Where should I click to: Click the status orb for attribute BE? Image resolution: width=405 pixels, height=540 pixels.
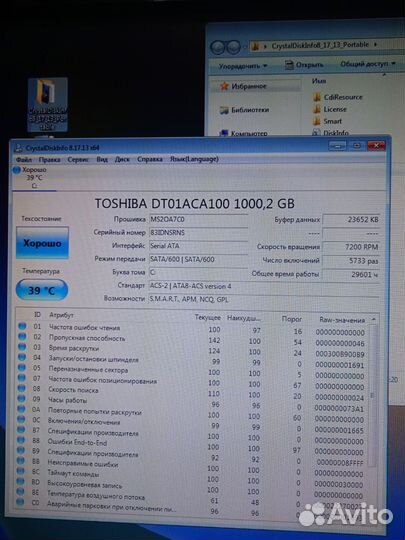pos(20,491)
